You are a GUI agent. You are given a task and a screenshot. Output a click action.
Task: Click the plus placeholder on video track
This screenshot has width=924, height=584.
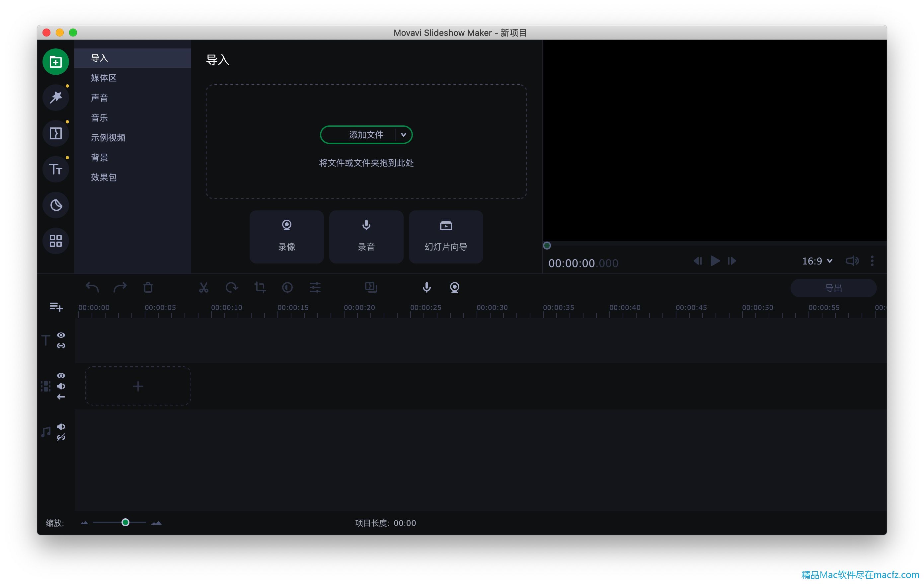138,386
